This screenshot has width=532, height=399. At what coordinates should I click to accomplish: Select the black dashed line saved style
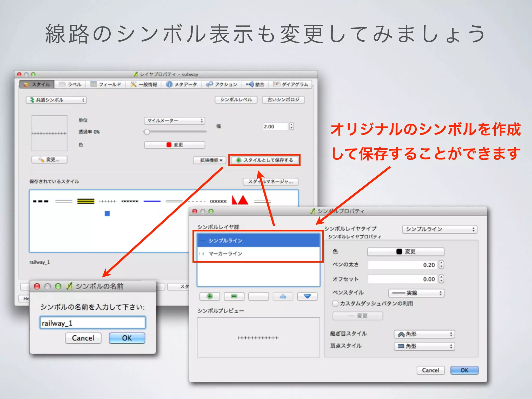(41, 201)
